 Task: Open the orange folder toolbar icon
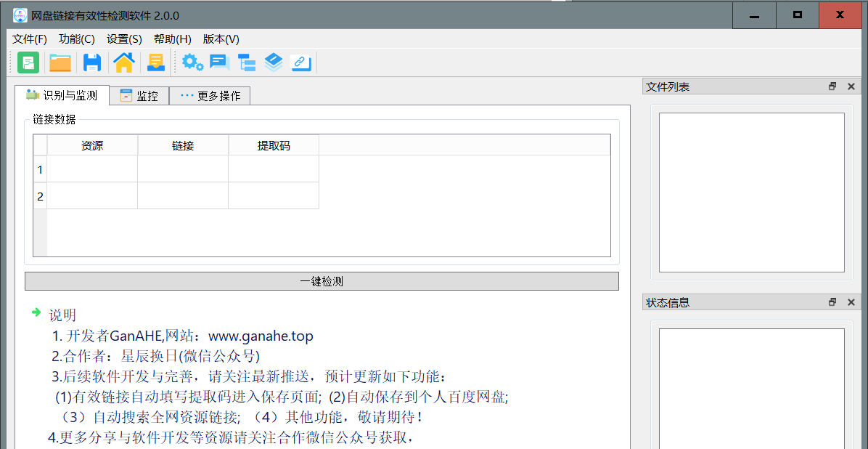[60, 63]
